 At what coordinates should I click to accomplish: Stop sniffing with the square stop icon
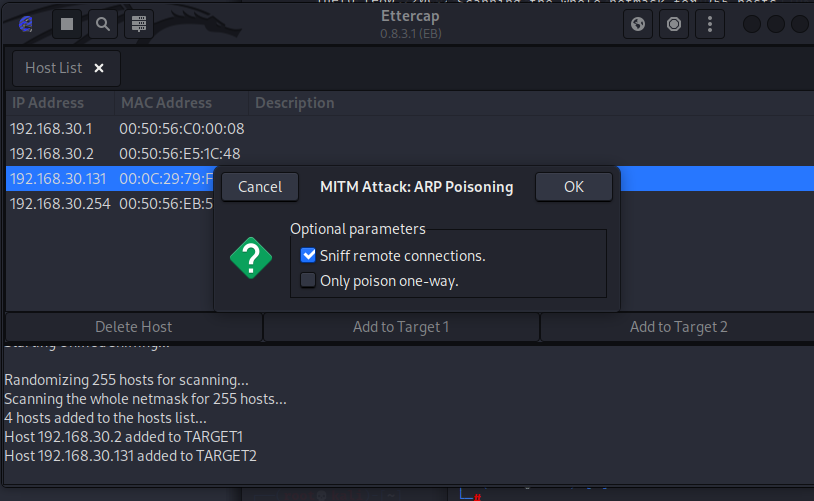click(67, 24)
